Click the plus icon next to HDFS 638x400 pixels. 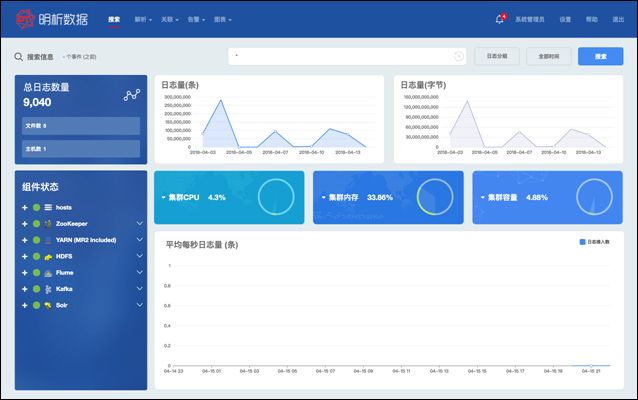(25, 256)
